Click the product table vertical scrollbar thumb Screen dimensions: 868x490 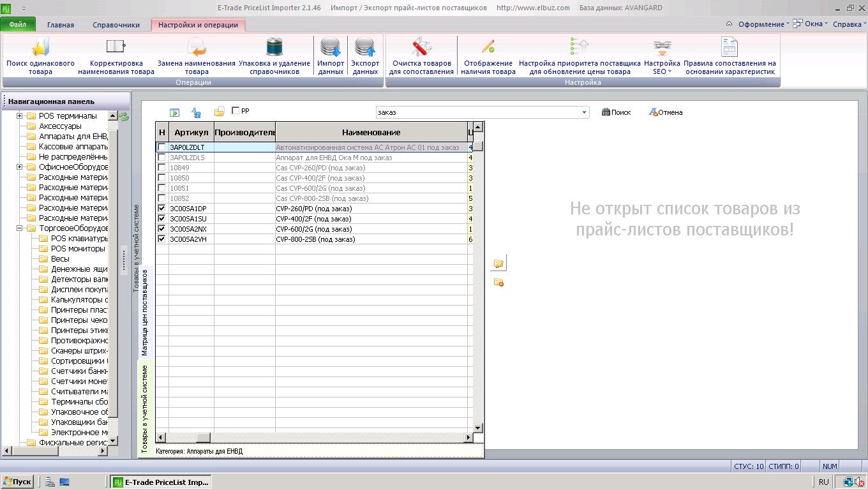point(478,146)
